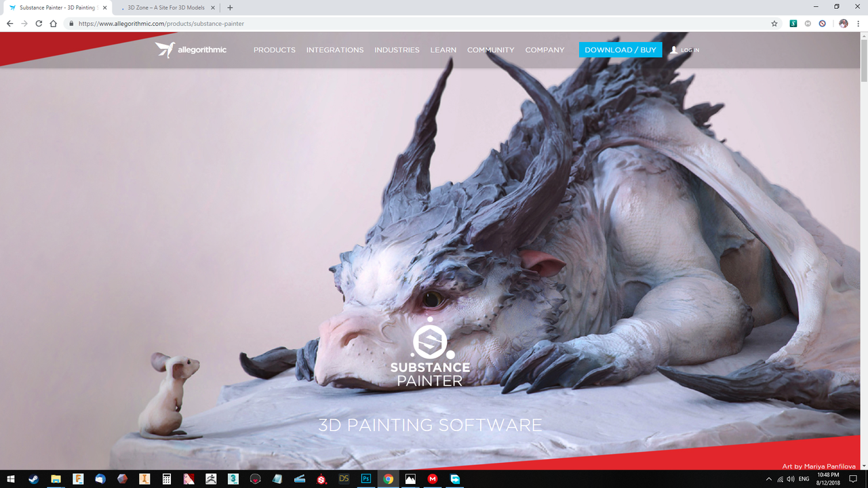
Task: Click the Substance Painter logo on hero image
Action: point(430,352)
